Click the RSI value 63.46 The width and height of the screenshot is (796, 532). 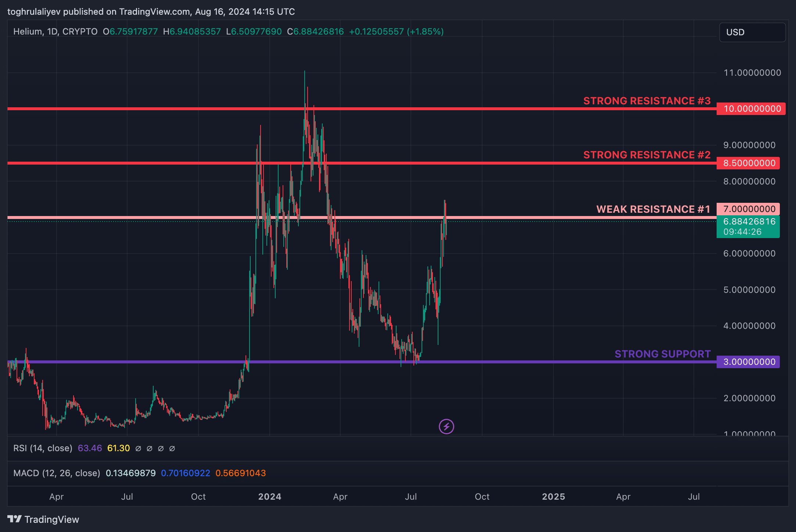click(x=90, y=448)
